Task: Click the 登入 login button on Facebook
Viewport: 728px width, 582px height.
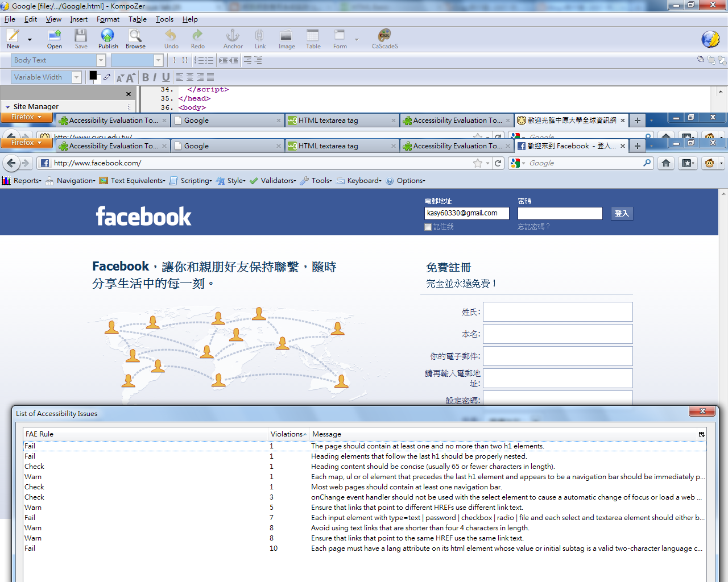Action: [x=622, y=214]
